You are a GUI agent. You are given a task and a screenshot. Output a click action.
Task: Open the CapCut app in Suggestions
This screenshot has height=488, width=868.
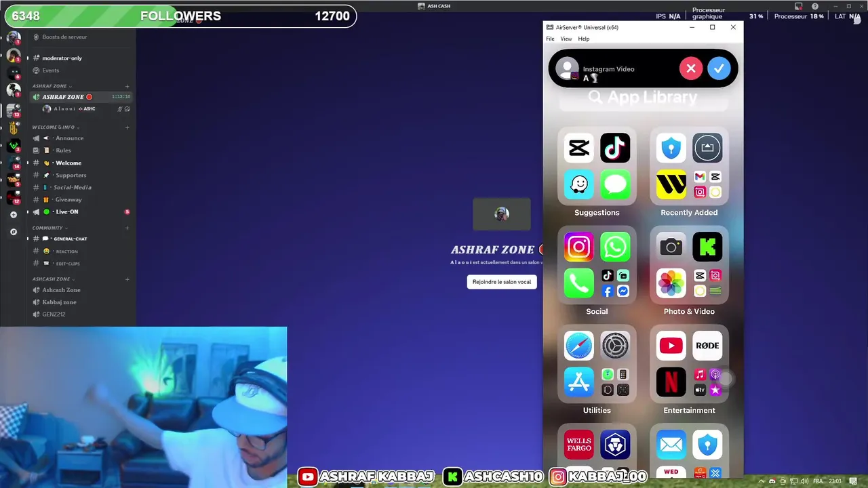coord(578,148)
